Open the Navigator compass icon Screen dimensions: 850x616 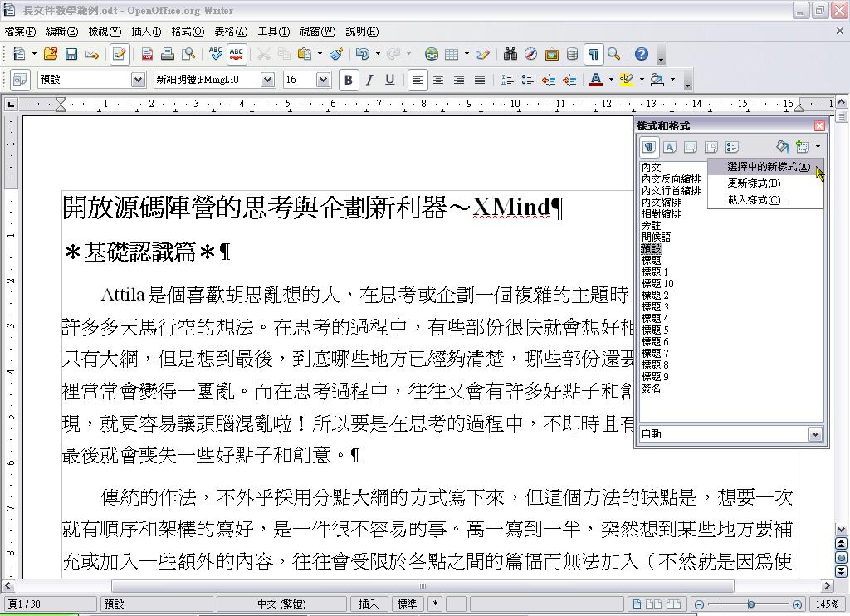530,54
